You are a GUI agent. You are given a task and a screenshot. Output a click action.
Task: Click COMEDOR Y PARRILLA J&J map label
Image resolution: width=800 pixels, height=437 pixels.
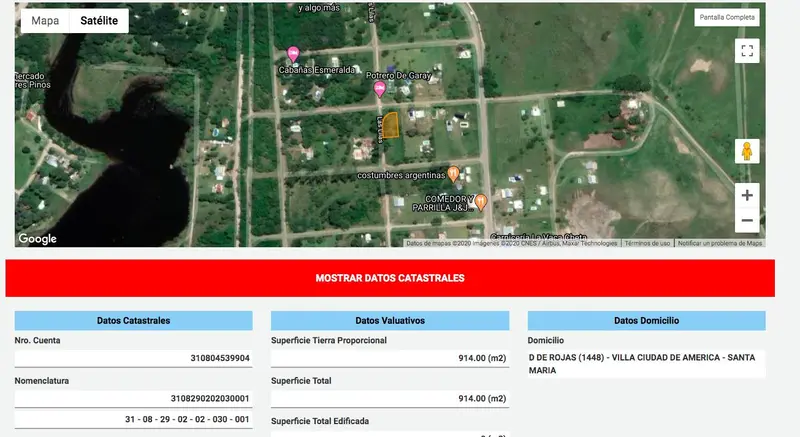[444, 203]
